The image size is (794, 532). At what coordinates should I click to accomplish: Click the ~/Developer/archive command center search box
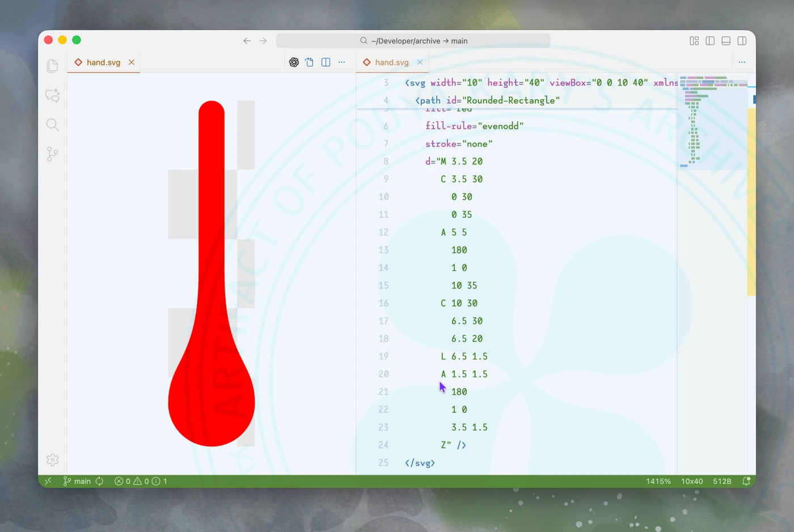point(413,41)
